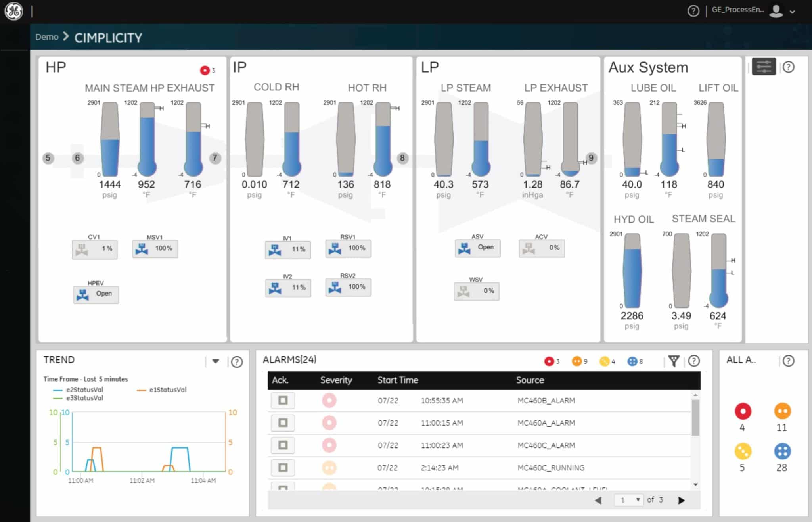Go to next alarms page arrow

tap(681, 500)
